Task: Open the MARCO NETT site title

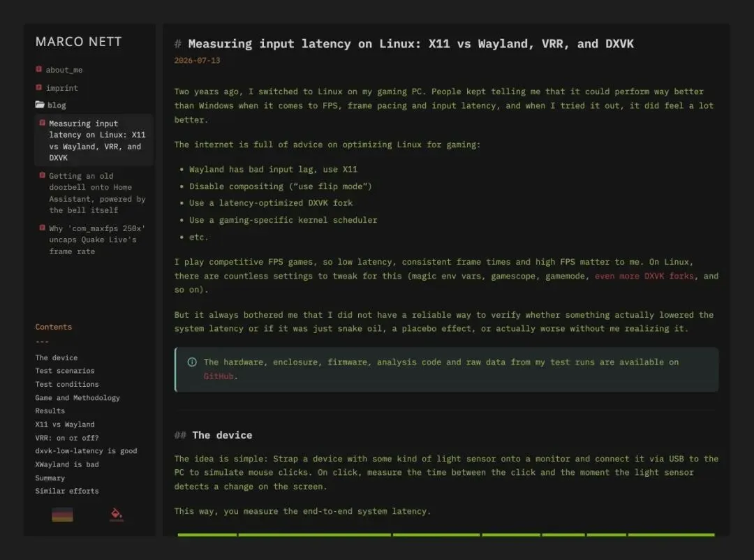Action: [78, 42]
